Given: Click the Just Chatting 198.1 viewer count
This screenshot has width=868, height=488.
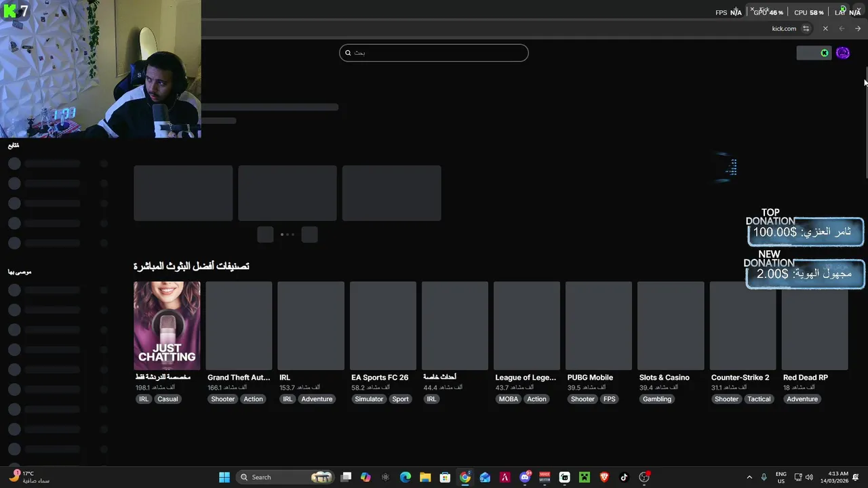Looking at the screenshot, I should 155,388.
